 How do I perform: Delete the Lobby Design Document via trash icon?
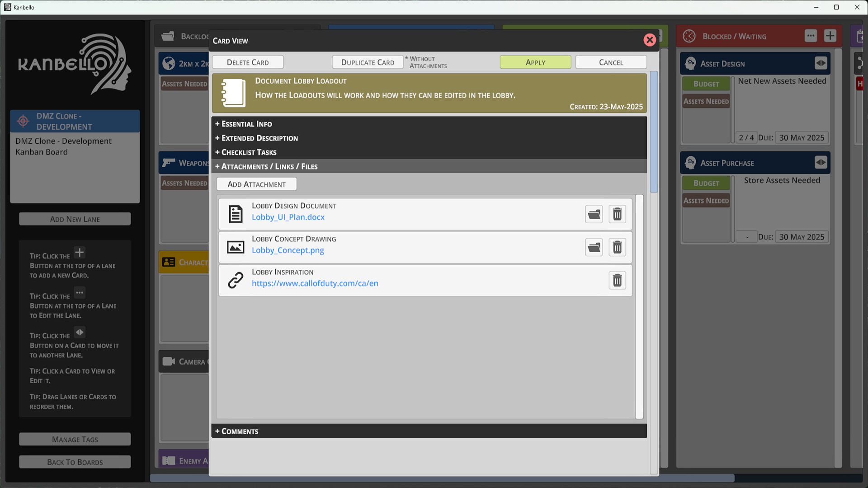coord(617,214)
